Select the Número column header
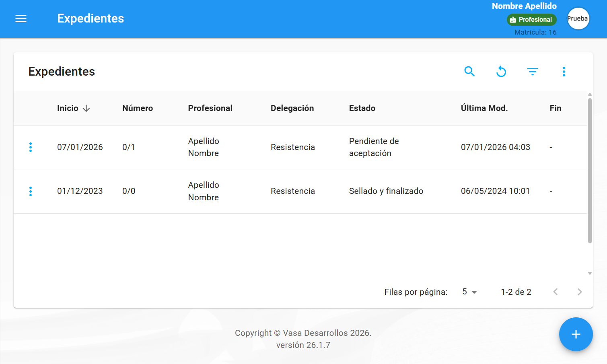This screenshot has height=364, width=607. coord(137,108)
